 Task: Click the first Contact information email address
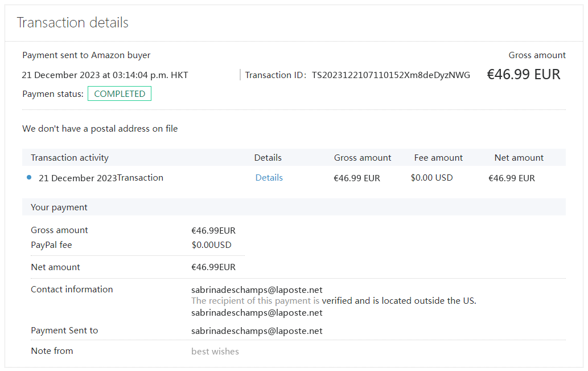257,290
